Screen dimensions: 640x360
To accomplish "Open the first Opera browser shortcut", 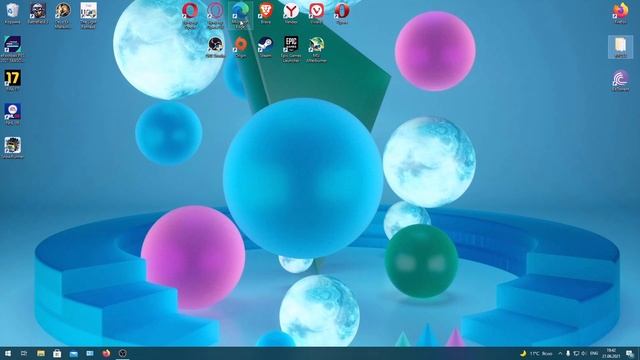I will pos(190,15).
